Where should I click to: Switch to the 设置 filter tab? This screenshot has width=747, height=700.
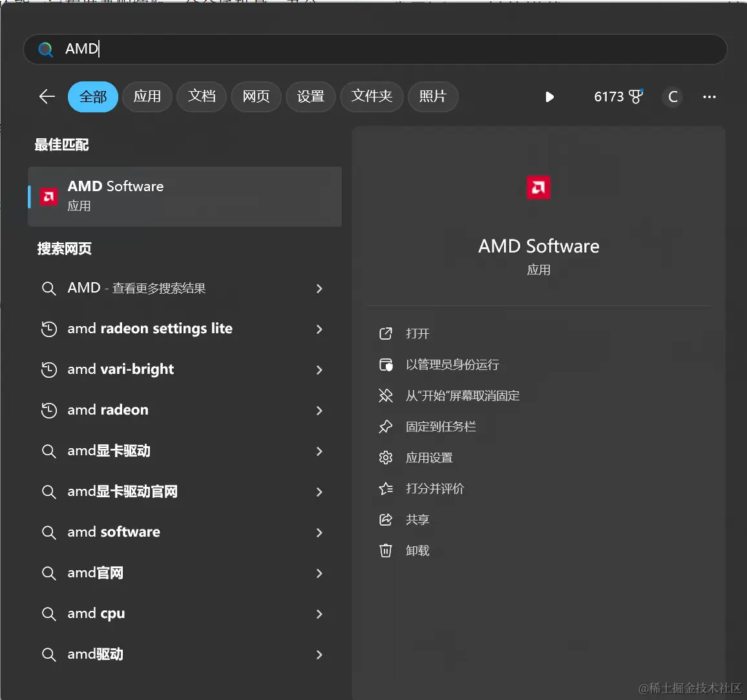310,96
